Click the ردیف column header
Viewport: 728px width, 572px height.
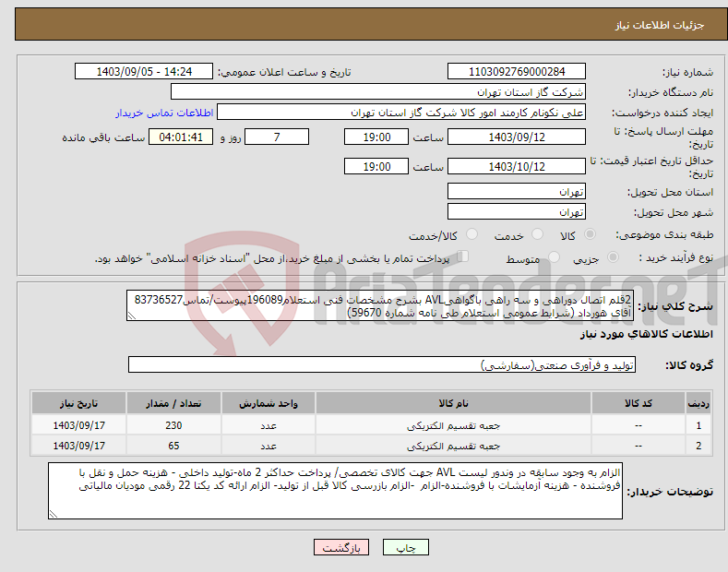(698, 403)
